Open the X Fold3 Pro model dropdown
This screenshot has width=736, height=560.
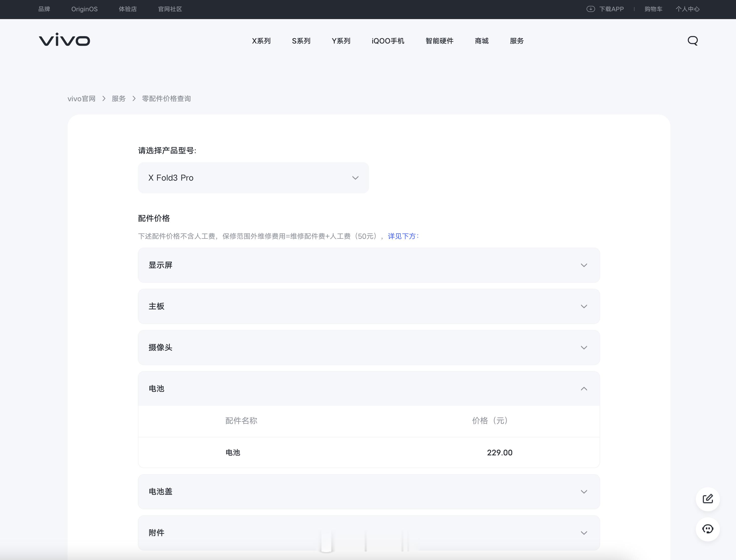tap(253, 178)
